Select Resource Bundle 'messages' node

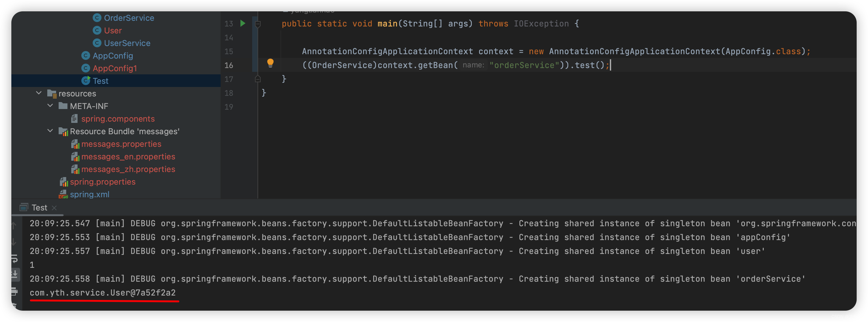pos(125,131)
